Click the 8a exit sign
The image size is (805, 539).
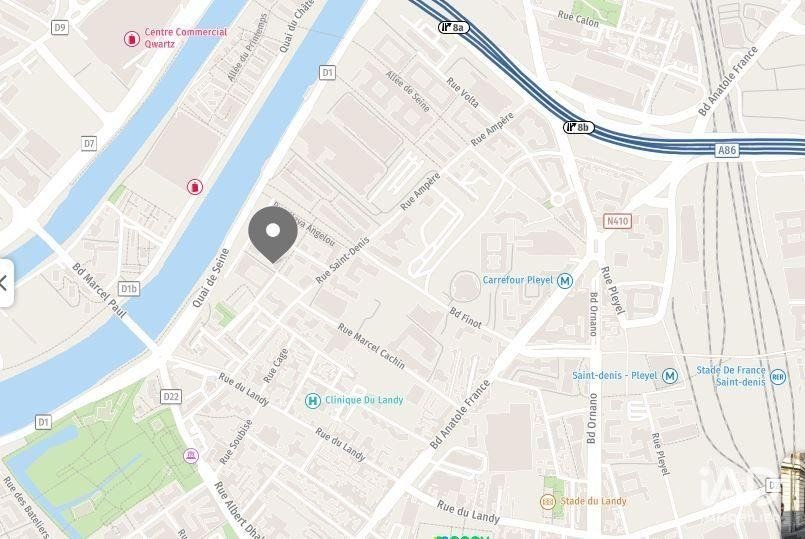pyautogui.click(x=454, y=27)
